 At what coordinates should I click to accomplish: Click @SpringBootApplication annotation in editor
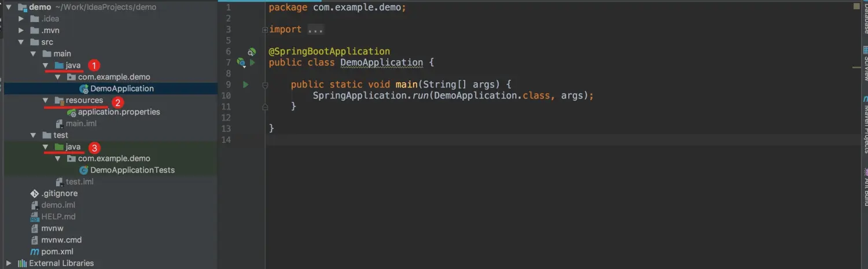[329, 51]
